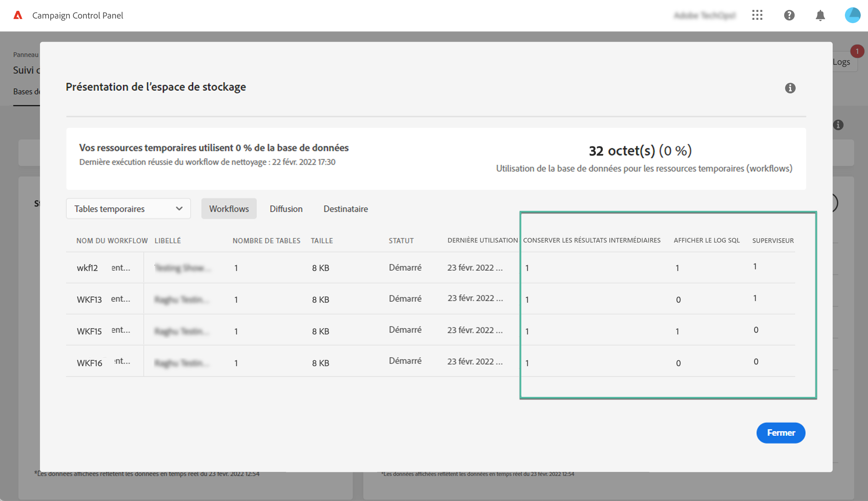This screenshot has width=868, height=501.
Task: Click the info icon beside storage title
Action: point(790,88)
